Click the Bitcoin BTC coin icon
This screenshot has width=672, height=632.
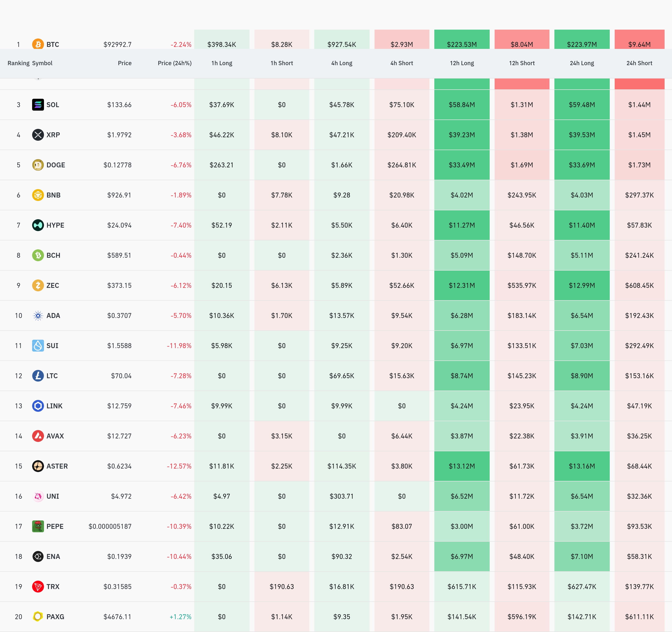[38, 44]
